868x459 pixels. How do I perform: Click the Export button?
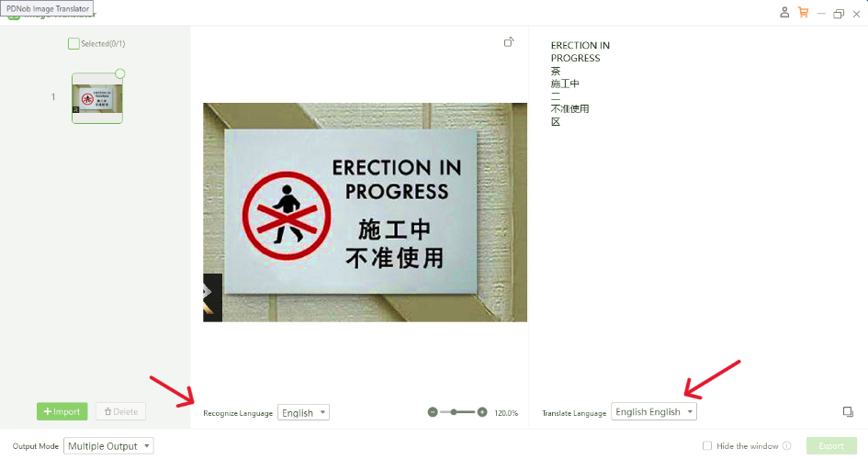click(831, 446)
